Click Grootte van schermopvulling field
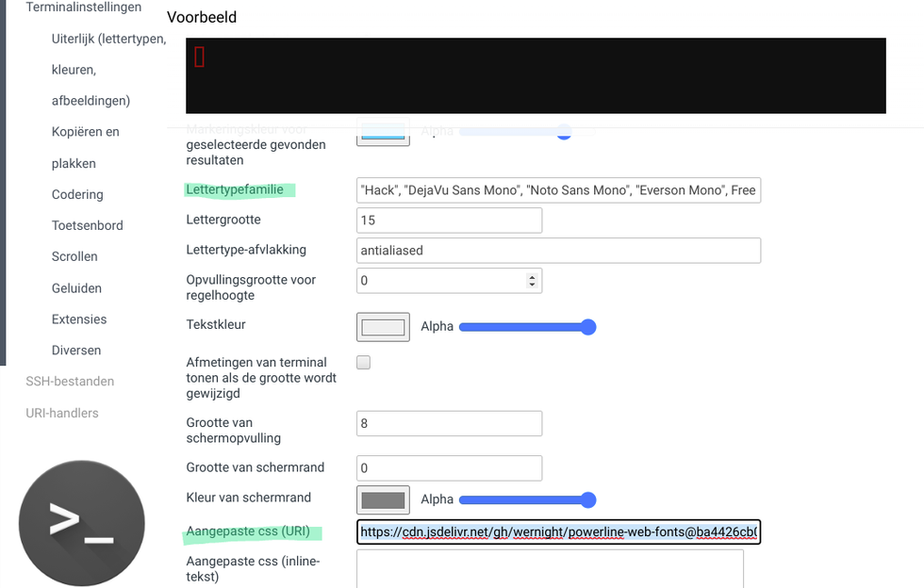Viewport: 924px width, 588px height. coord(449,424)
